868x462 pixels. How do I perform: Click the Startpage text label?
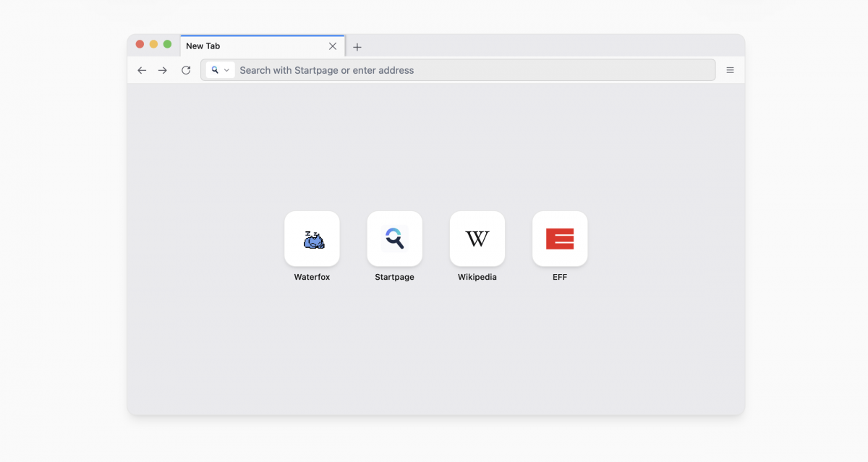click(394, 277)
